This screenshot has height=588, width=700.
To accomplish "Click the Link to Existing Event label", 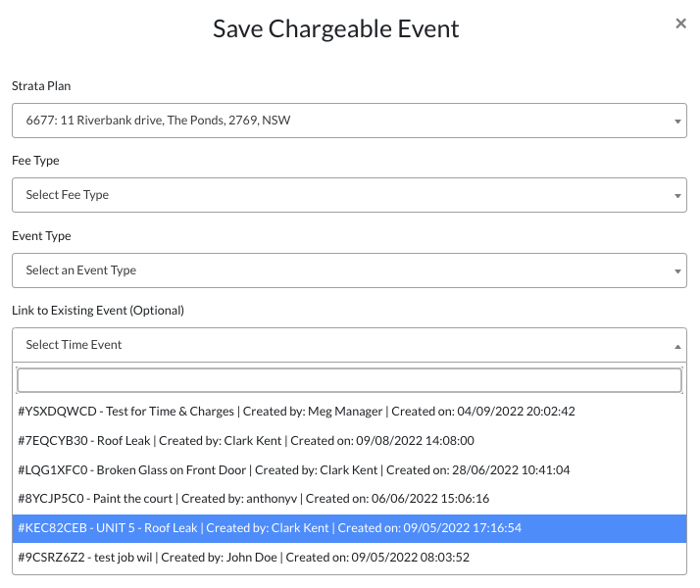I will pos(98,311).
